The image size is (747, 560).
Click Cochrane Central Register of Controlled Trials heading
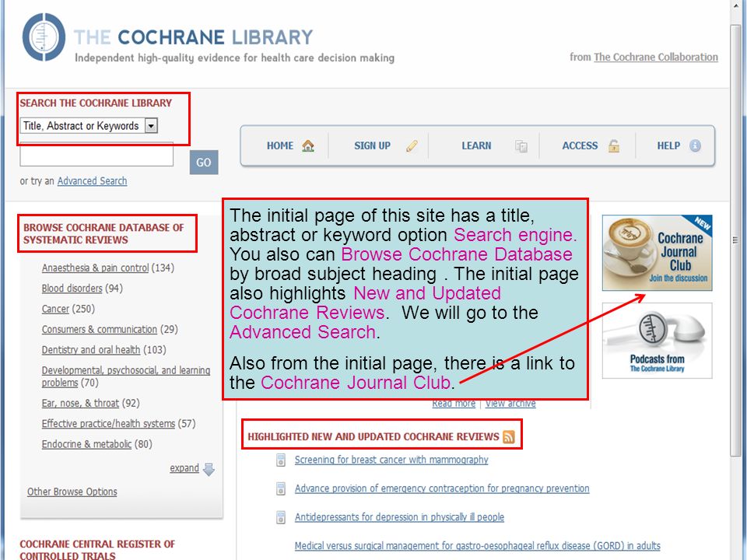[96, 550]
